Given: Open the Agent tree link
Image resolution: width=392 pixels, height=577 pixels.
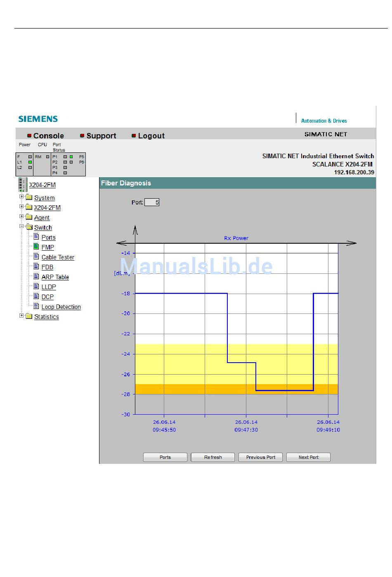Looking at the screenshot, I should coord(42,218).
